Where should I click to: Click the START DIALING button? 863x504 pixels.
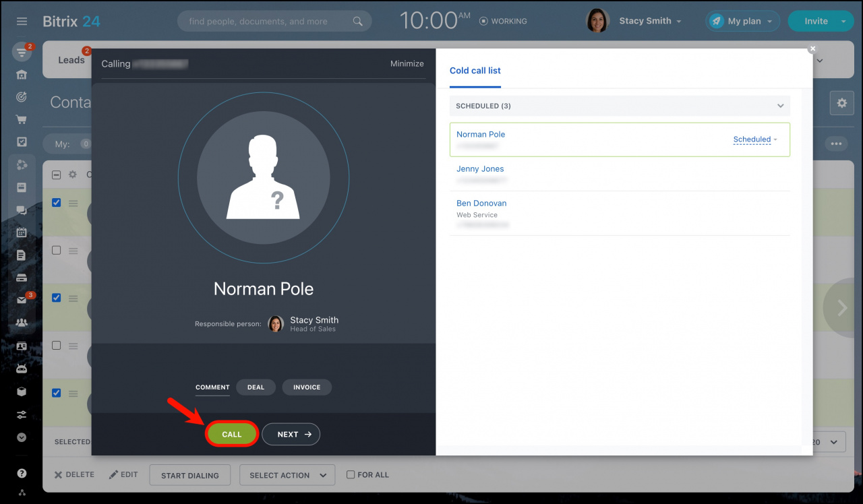pos(189,475)
